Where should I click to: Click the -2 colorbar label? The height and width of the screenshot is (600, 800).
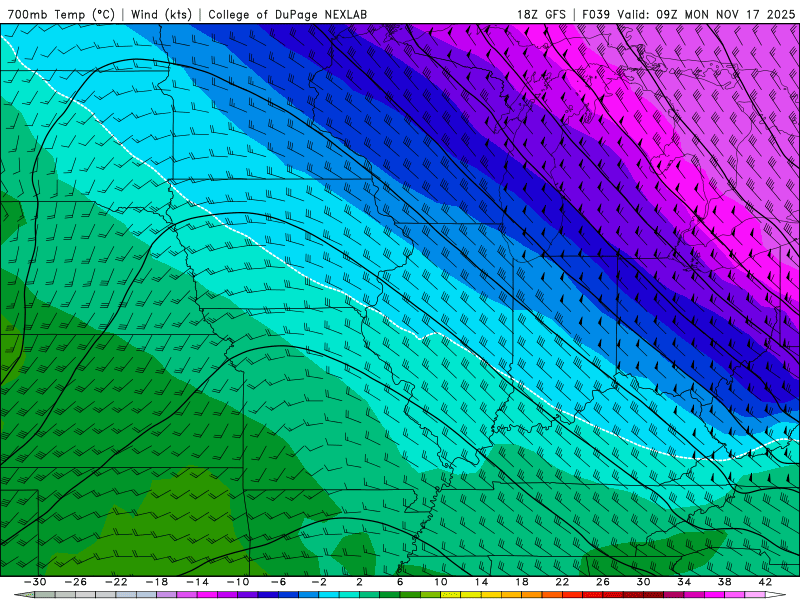click(319, 582)
